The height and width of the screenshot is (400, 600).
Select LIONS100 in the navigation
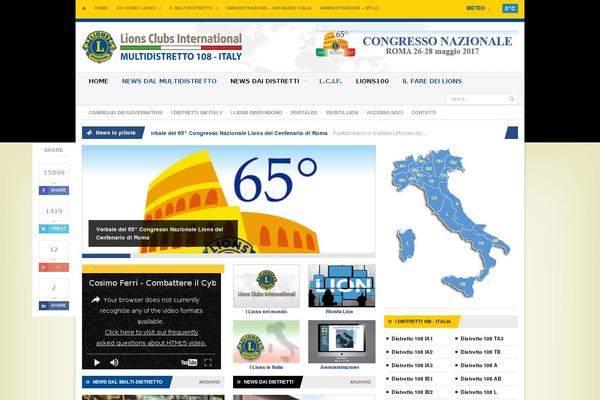(372, 81)
